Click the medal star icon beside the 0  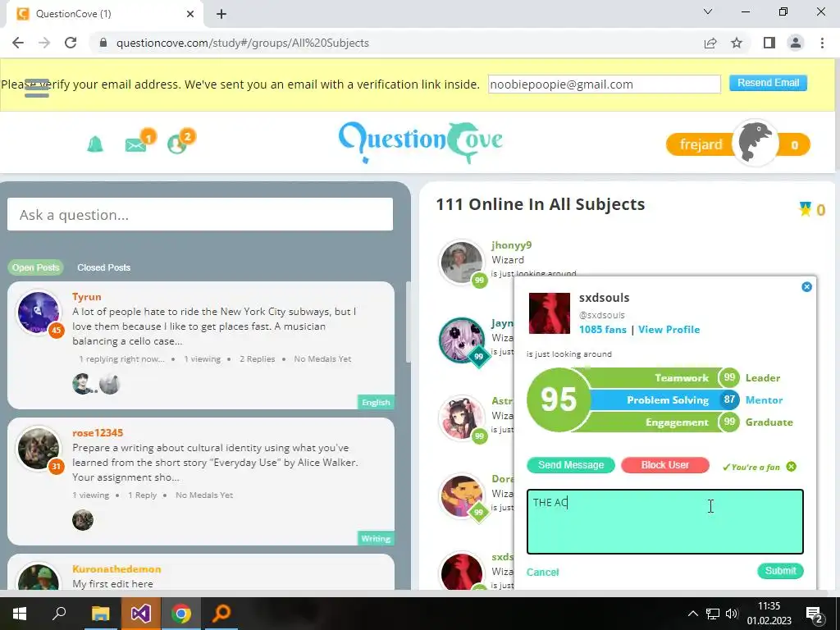click(805, 209)
